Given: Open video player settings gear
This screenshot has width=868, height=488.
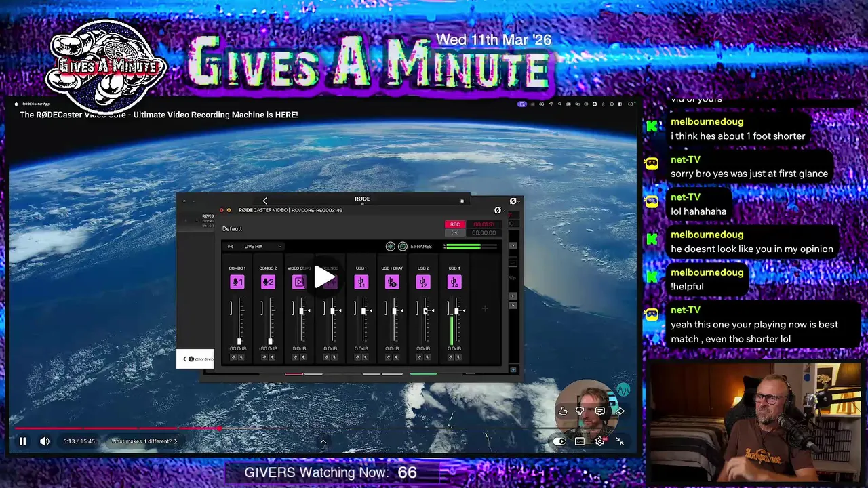Looking at the screenshot, I should point(600,441).
